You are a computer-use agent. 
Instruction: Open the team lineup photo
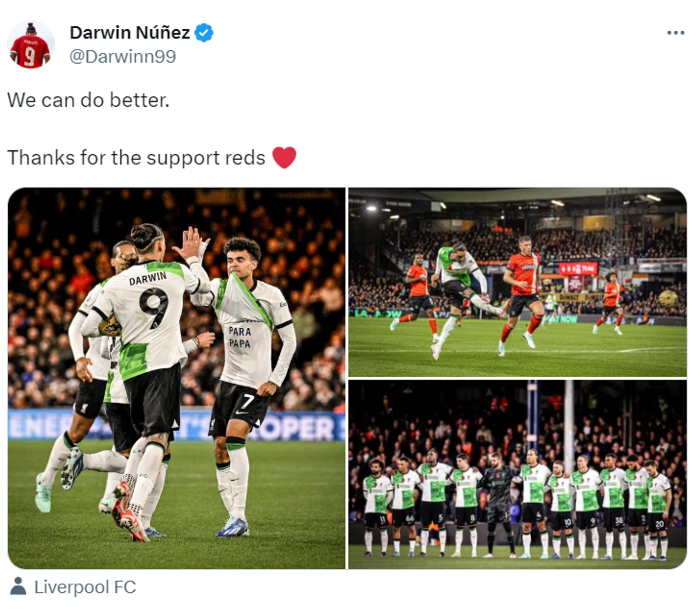517,475
